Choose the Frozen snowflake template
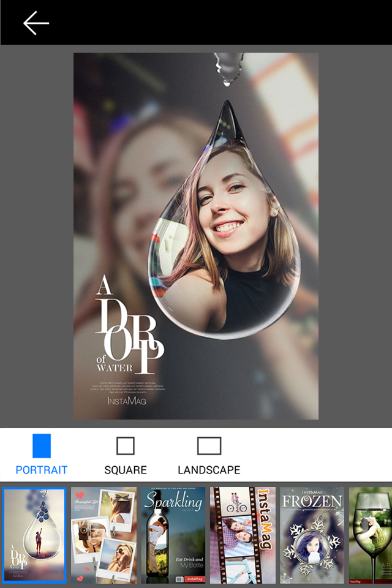Image resolution: width=392 pixels, height=588 pixels. (312, 535)
